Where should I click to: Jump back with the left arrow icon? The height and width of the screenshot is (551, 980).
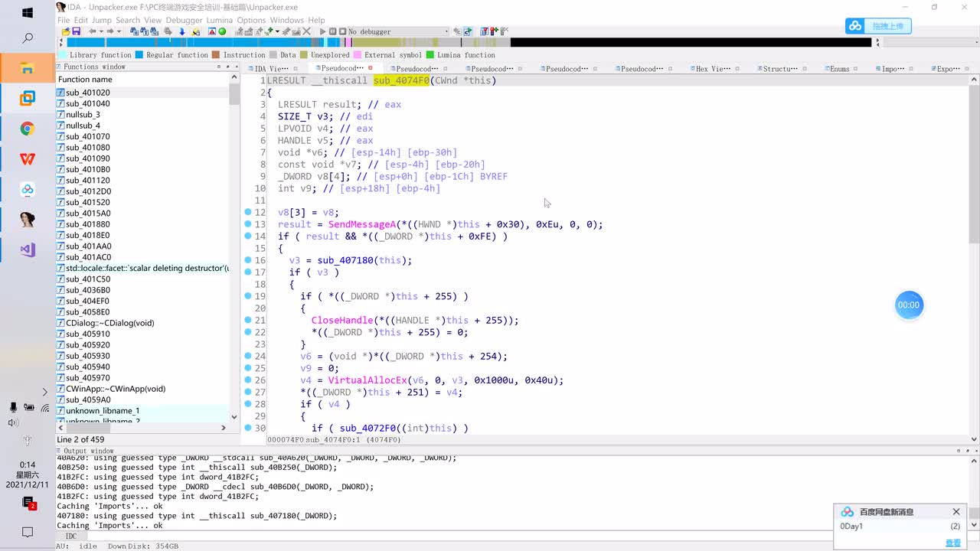coord(93,31)
